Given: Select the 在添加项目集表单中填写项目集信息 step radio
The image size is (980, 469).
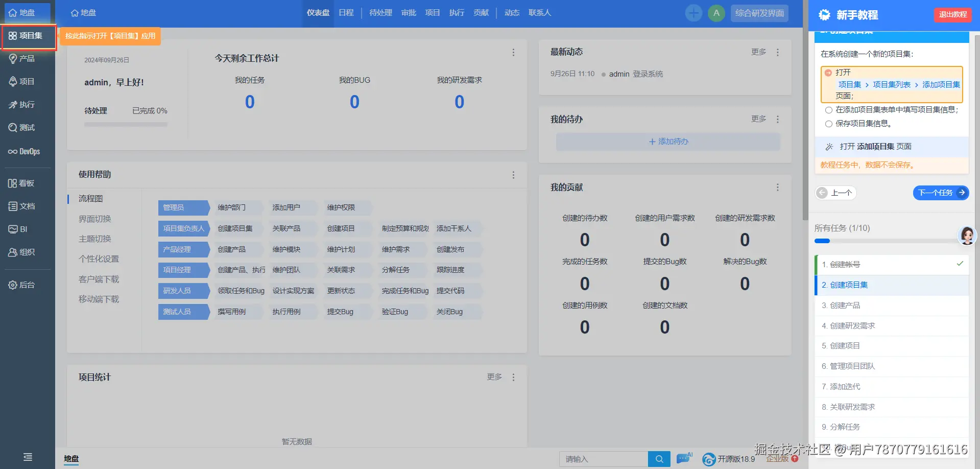Looking at the screenshot, I should pyautogui.click(x=829, y=110).
